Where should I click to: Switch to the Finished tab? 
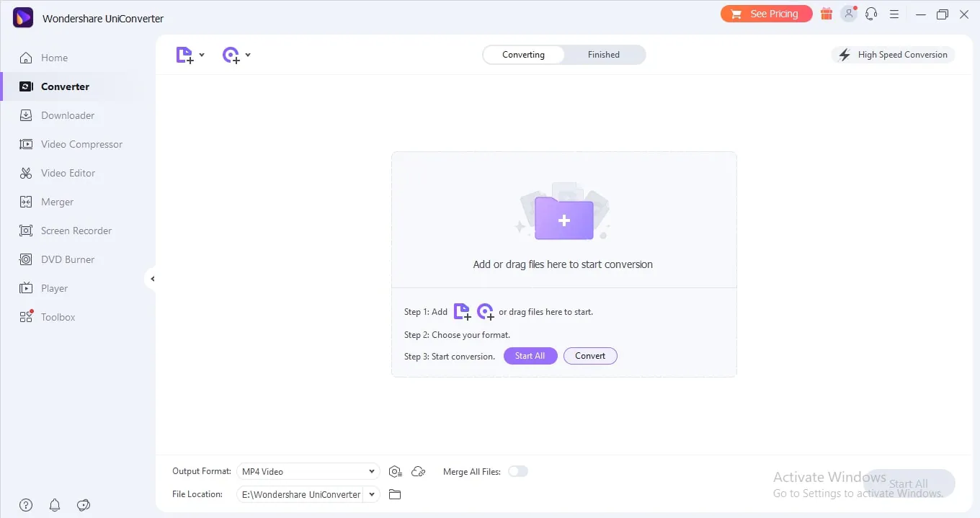pyautogui.click(x=604, y=55)
